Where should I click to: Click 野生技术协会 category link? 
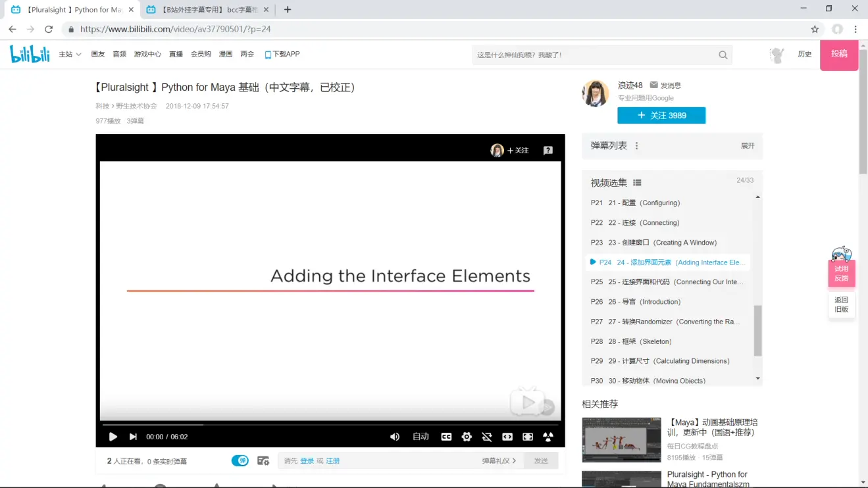click(136, 106)
